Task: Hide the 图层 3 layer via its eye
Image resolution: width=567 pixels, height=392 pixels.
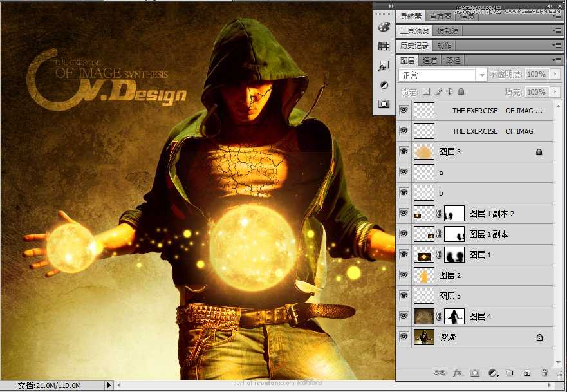Action: click(x=404, y=151)
